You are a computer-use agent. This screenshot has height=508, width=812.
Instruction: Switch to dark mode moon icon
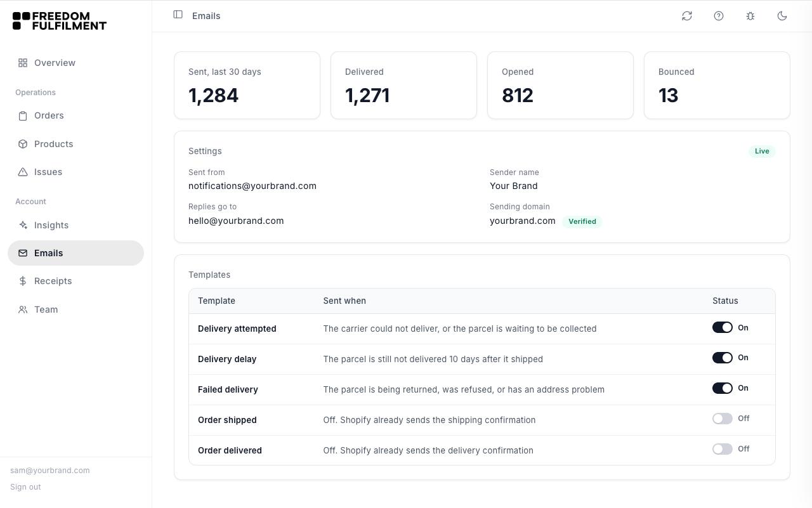782,16
